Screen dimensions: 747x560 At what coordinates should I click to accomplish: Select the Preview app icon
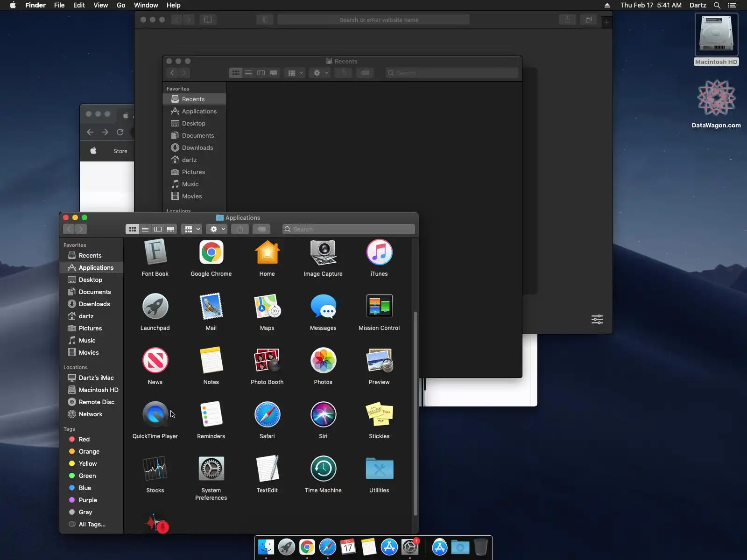[379, 361]
